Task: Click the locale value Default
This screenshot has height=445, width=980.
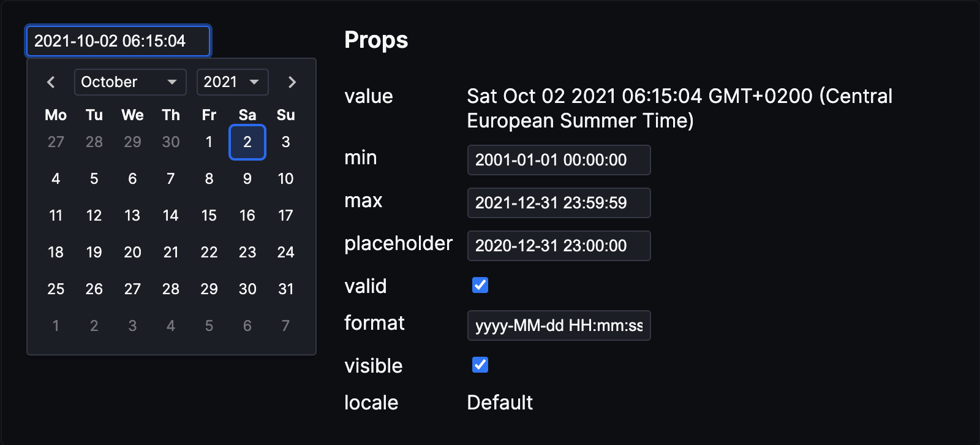Action: tap(500, 403)
